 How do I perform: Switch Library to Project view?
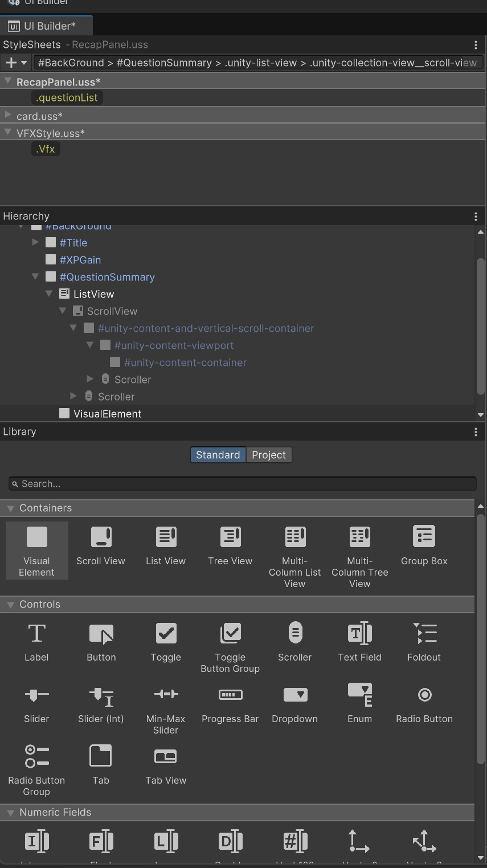coord(269,455)
